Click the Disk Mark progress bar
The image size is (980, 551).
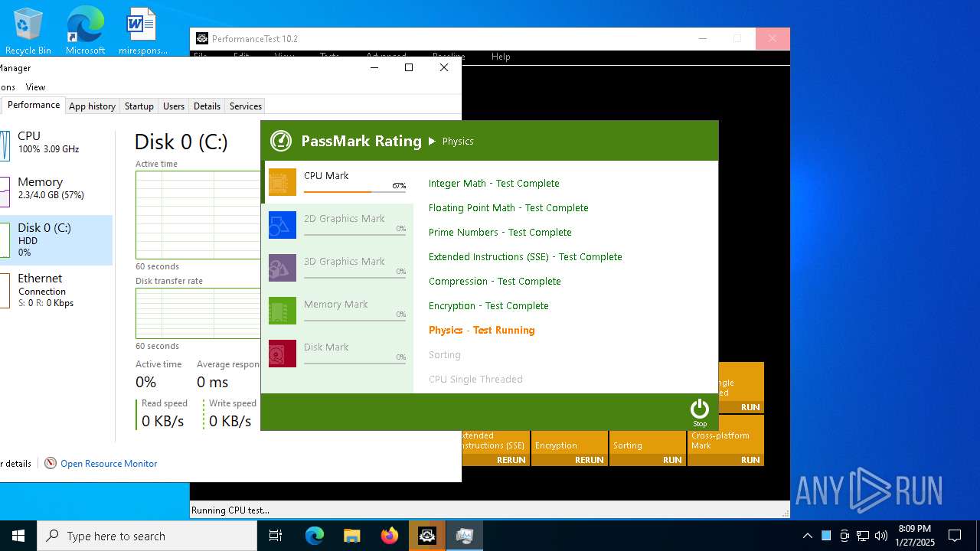pos(354,363)
